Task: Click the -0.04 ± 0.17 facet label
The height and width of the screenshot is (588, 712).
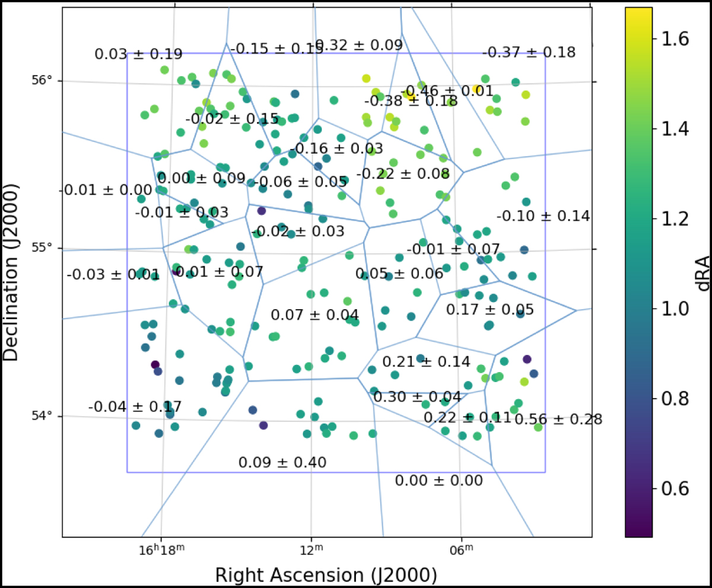Action: point(135,407)
